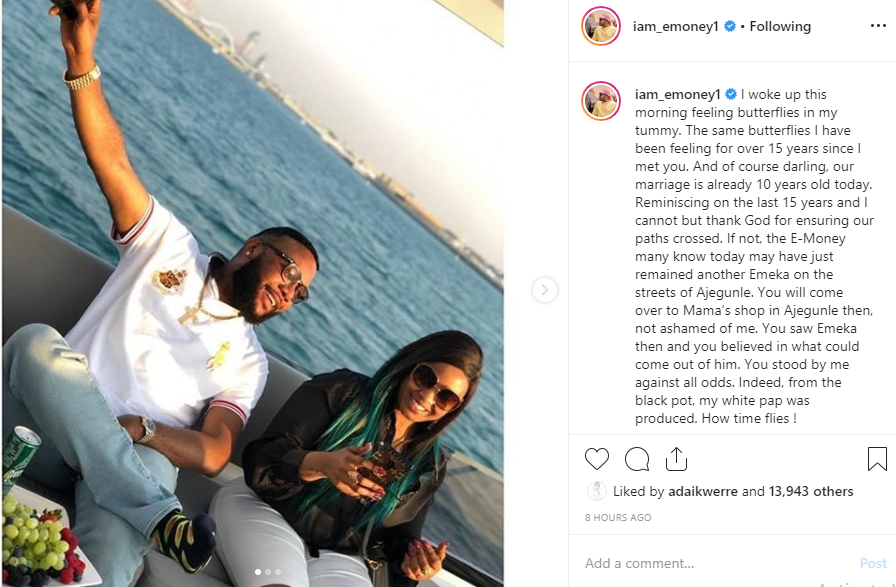
Task: View the 13,943 others who liked
Action: (x=810, y=492)
